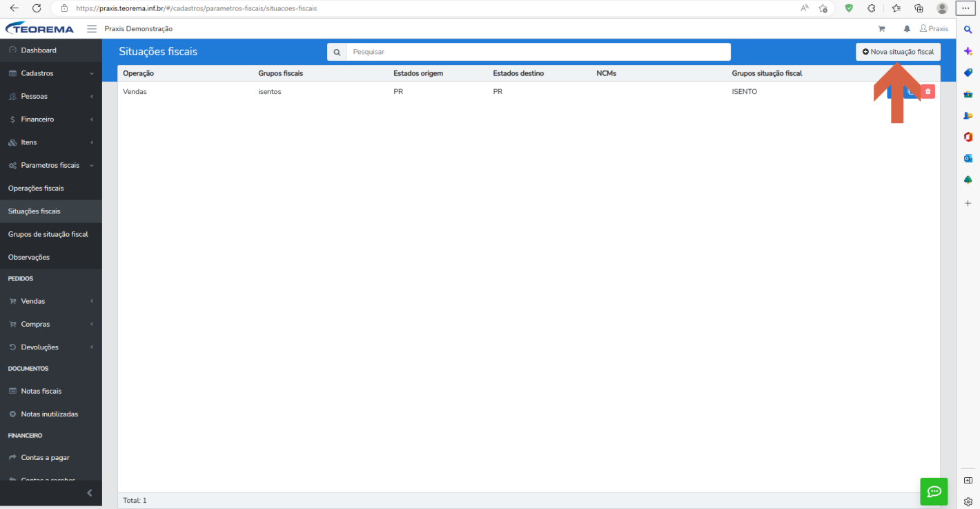Screen dimensions: 980x509
Task: Click the Estados origem column header
Action: tap(418, 73)
